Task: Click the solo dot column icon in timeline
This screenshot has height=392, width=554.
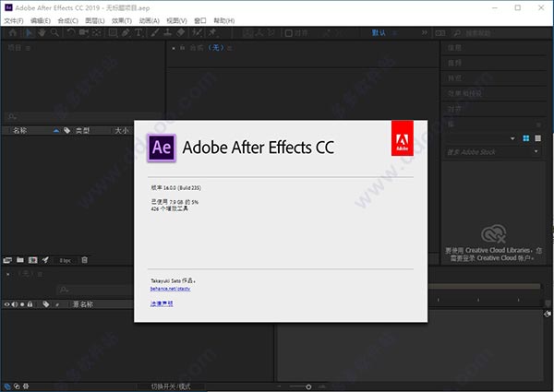Action: pos(22,304)
